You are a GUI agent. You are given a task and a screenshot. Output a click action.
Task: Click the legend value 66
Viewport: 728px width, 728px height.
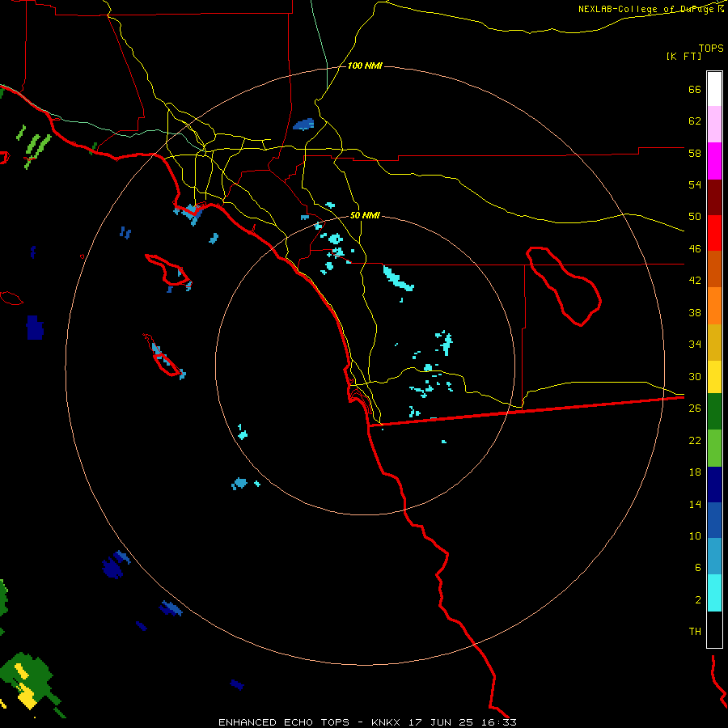(695, 89)
